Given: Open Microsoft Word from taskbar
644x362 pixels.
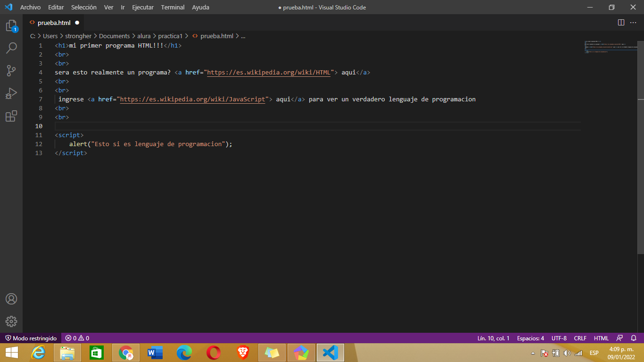Looking at the screenshot, I should coord(155,353).
